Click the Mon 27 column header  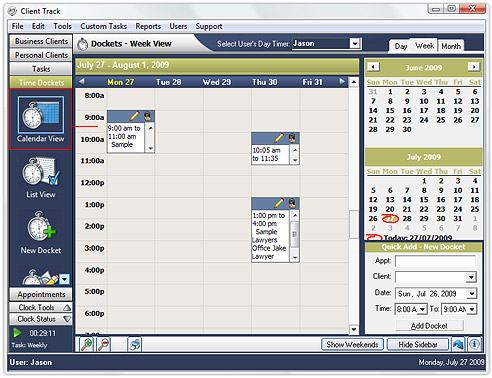tap(120, 82)
